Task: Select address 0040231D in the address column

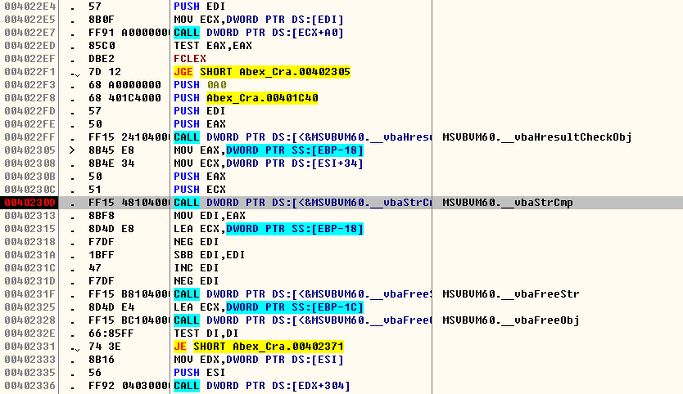Action: [30, 281]
